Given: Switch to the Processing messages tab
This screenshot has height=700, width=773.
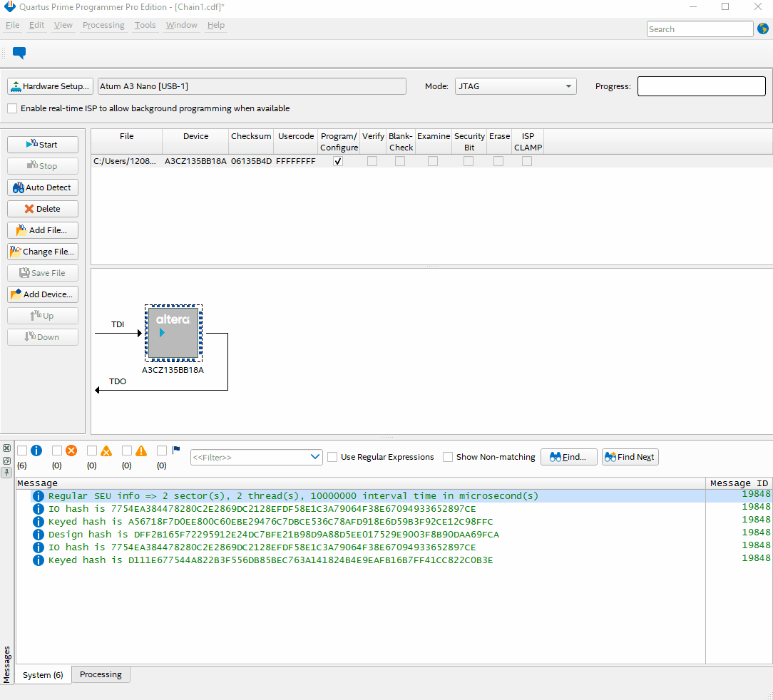Looking at the screenshot, I should coord(101,674).
